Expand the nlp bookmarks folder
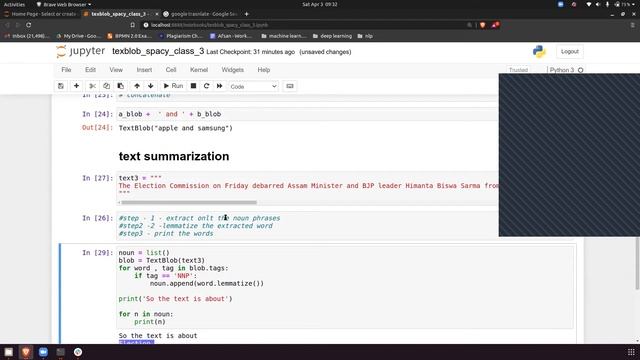 tap(365, 36)
